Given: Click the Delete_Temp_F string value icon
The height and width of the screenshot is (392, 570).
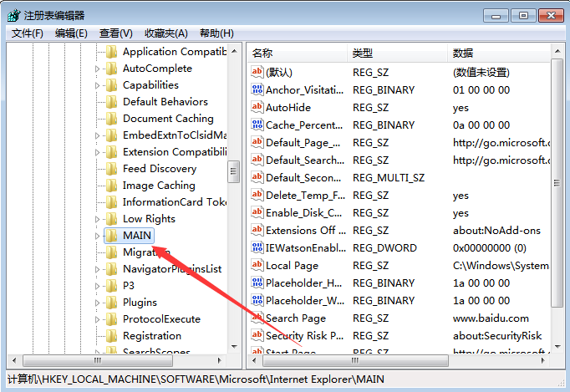Looking at the screenshot, I should pos(257,195).
